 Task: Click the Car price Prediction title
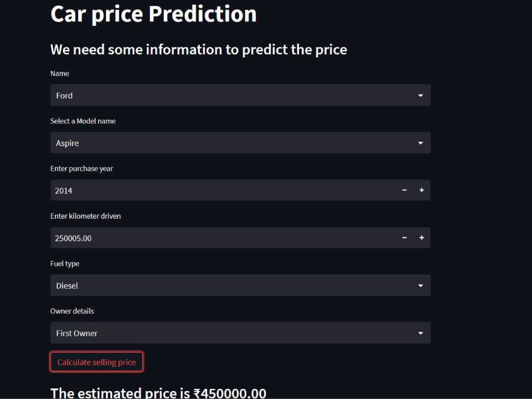tap(153, 14)
